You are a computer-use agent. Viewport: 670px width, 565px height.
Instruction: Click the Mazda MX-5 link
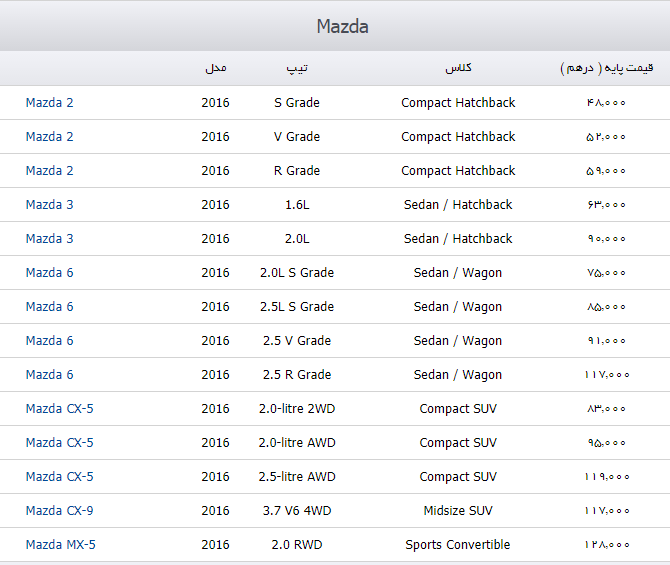[x=61, y=544]
